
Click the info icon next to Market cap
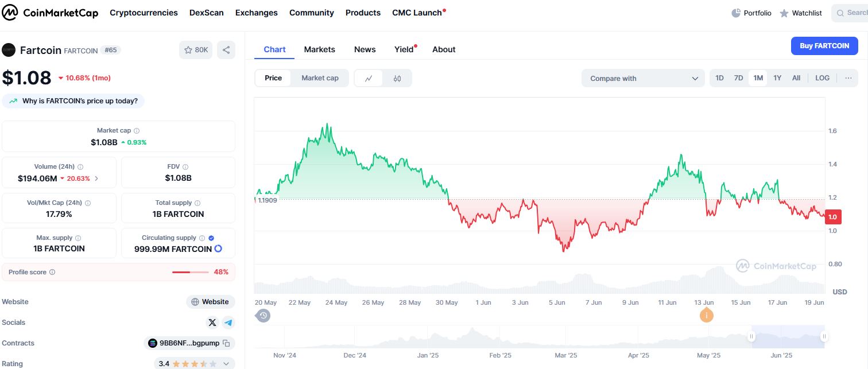137,131
